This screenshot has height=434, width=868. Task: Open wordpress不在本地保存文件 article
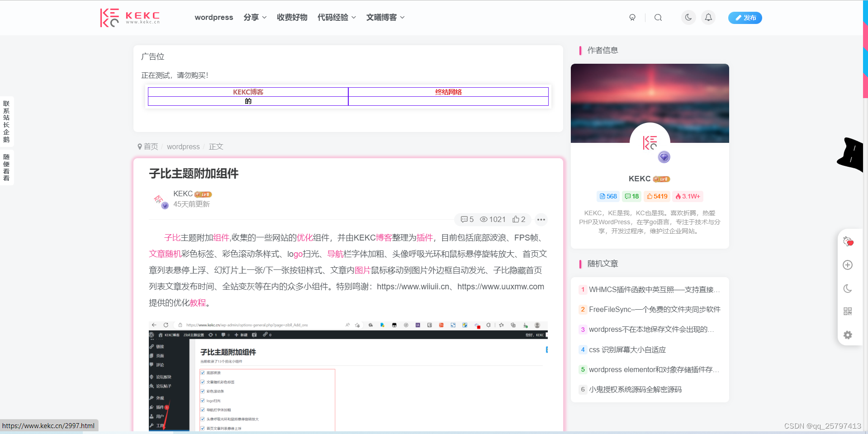pyautogui.click(x=651, y=329)
